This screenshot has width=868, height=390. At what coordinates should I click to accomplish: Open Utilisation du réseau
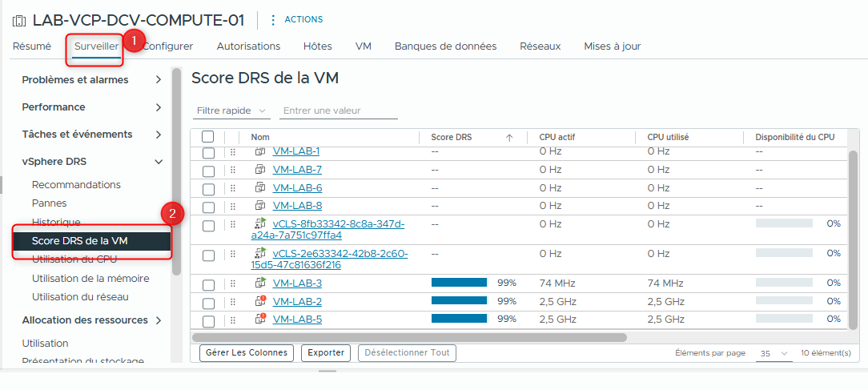click(80, 296)
